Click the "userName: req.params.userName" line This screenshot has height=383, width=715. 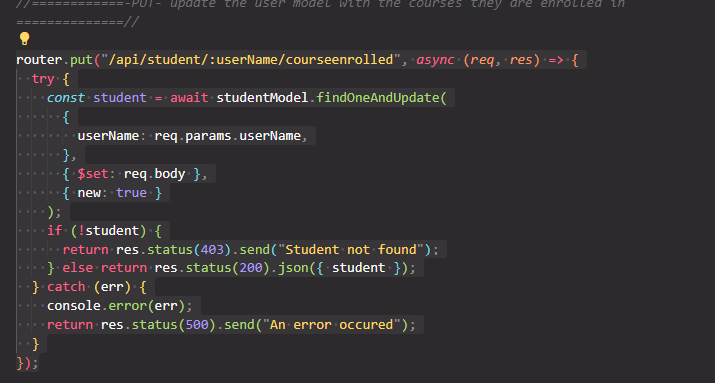(x=192, y=136)
